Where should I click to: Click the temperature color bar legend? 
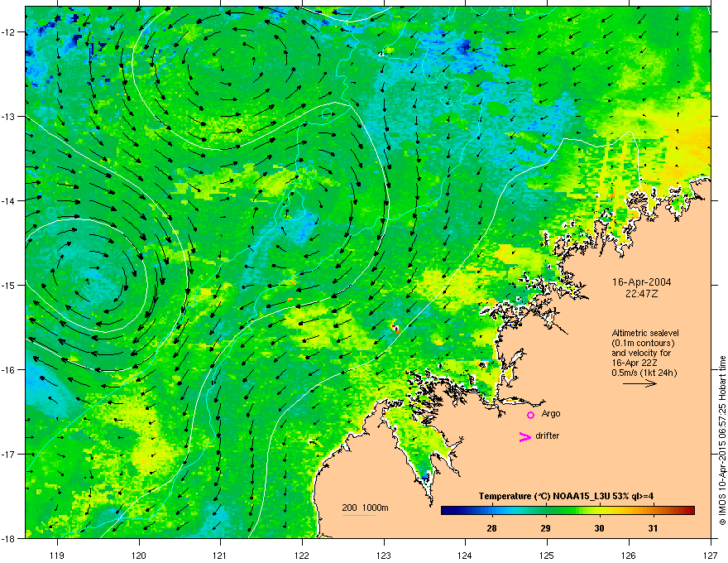tap(568, 510)
